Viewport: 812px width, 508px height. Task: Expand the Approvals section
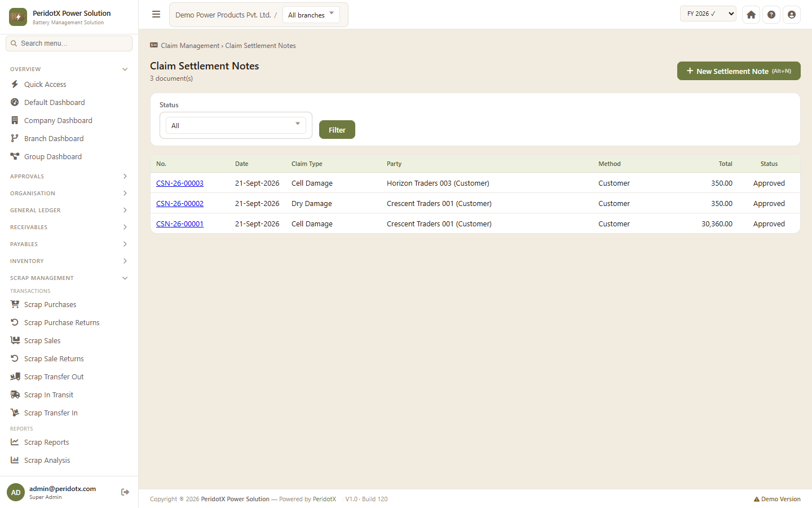click(69, 176)
